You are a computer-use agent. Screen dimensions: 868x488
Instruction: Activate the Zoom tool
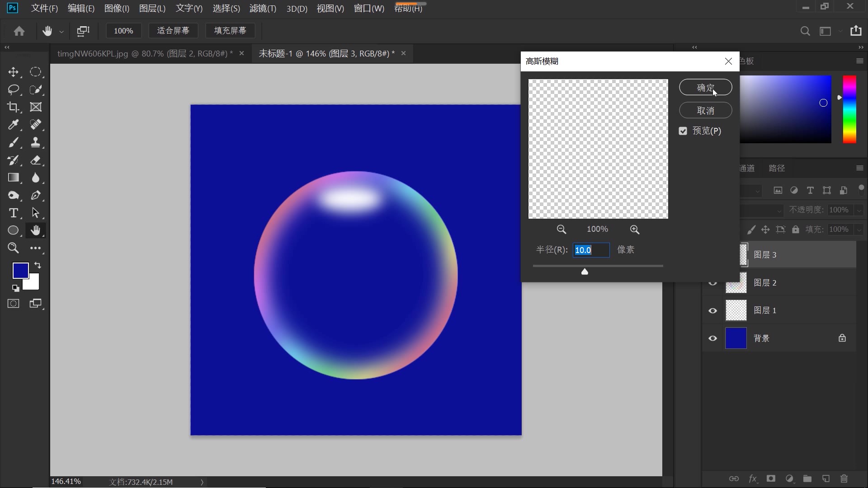coord(14,248)
